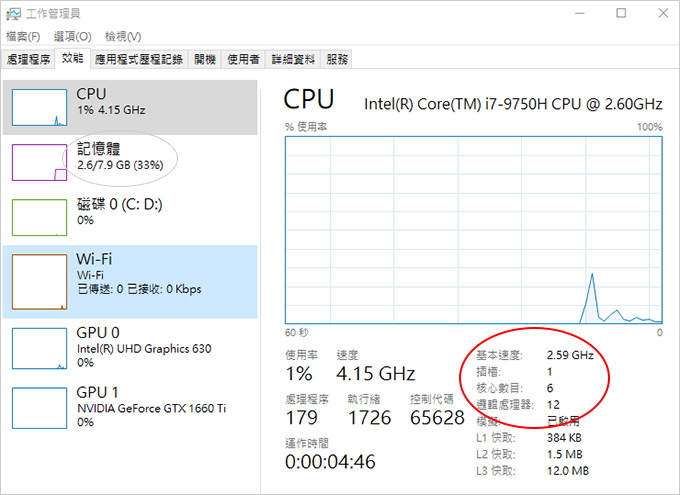Click the 4.15 GHz speed value below graph

click(x=376, y=374)
